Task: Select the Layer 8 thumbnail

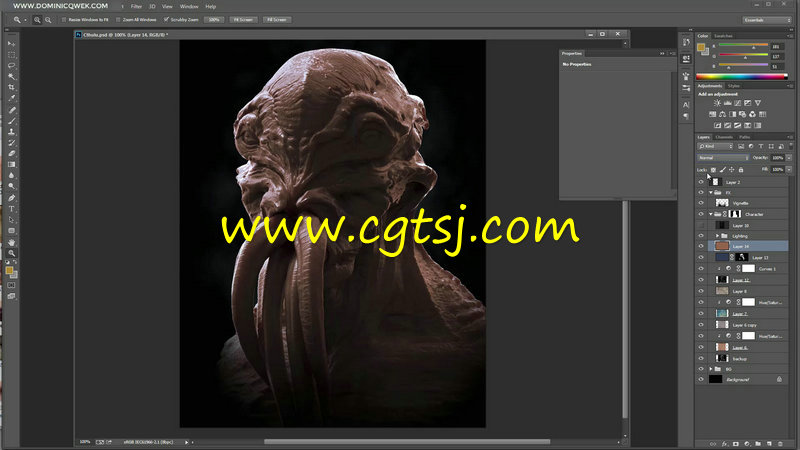Action: 722,291
